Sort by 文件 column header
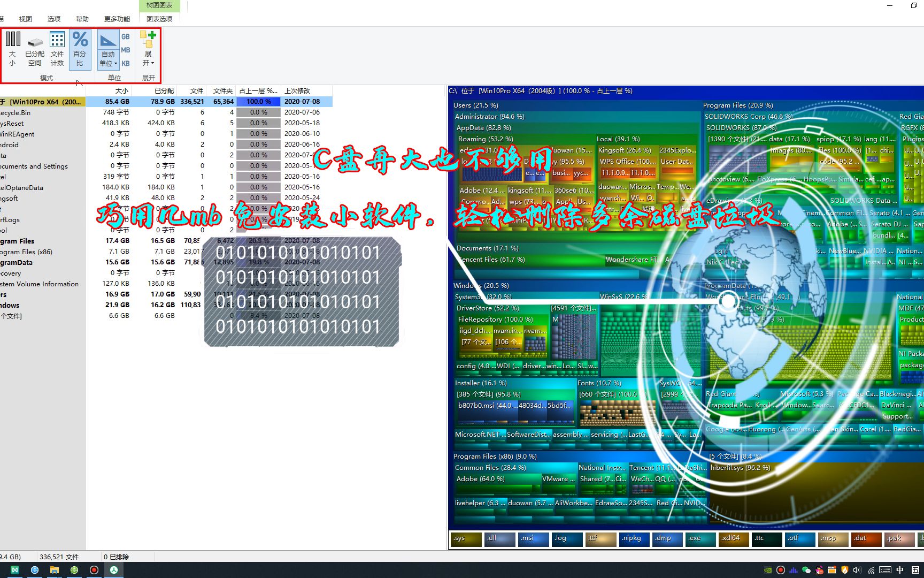Viewport: 924px width, 578px height. [197, 91]
